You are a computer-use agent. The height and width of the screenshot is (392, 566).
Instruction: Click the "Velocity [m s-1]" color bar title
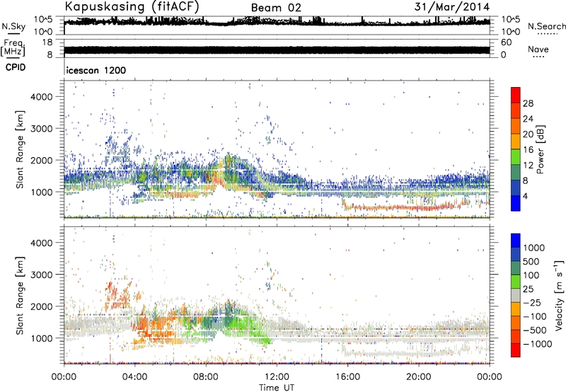(x=559, y=295)
